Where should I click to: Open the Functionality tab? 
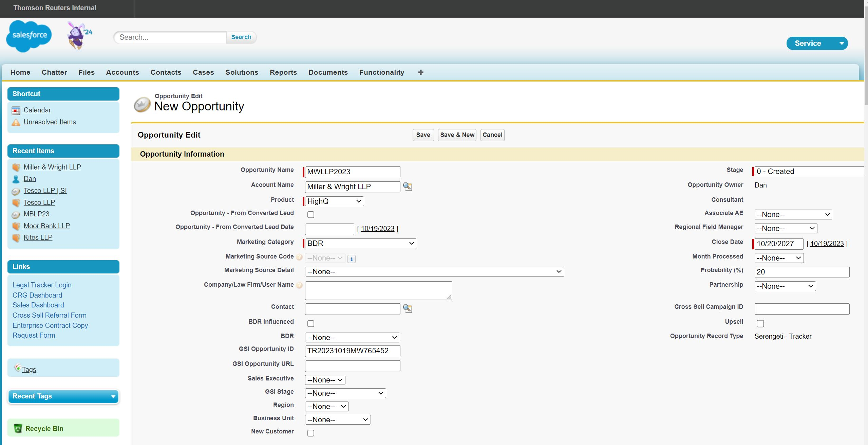point(382,72)
